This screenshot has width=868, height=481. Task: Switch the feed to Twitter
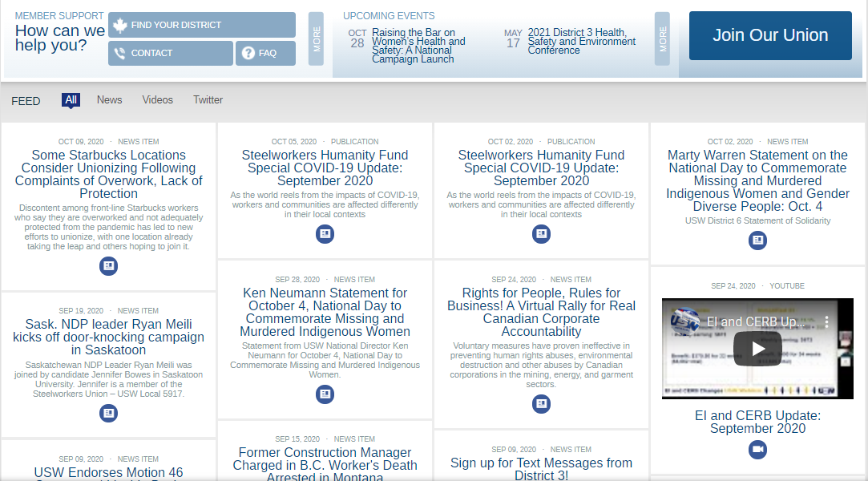coord(208,99)
